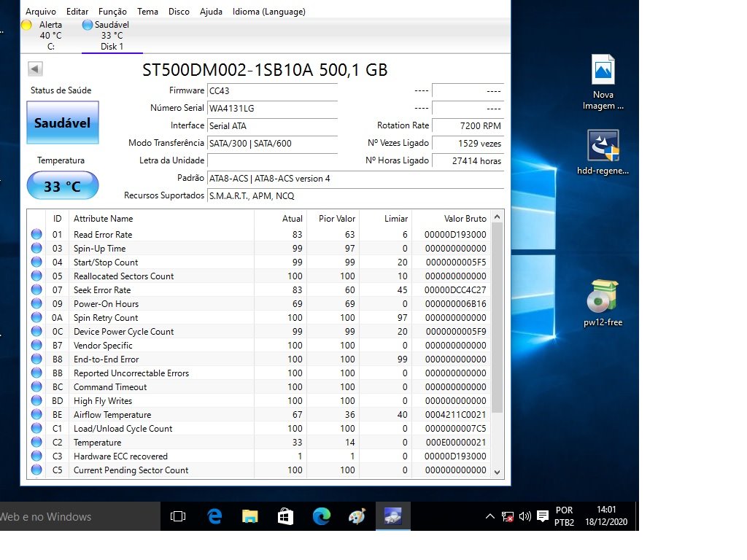Click the Número Serial field
Viewport: 747px width, 560px height.
(x=272, y=108)
